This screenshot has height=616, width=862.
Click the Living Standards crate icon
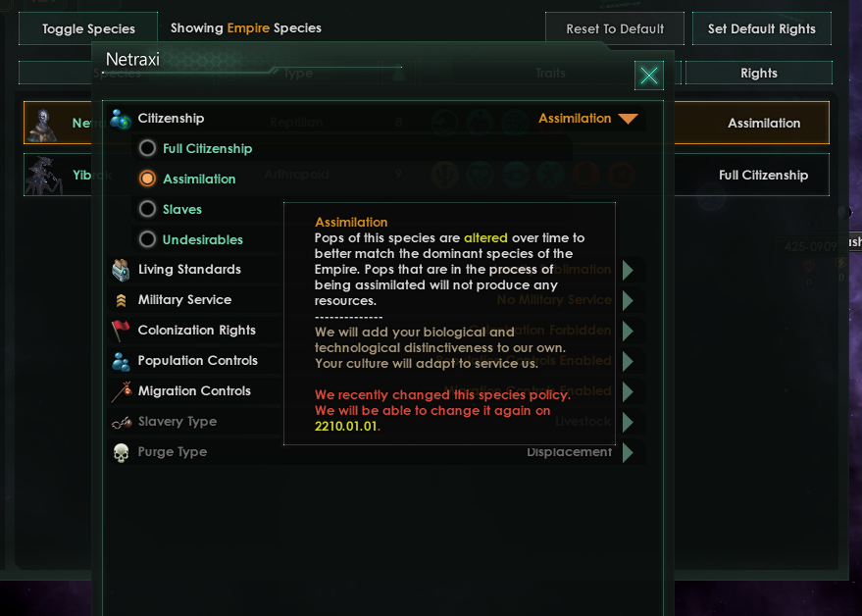click(x=121, y=270)
